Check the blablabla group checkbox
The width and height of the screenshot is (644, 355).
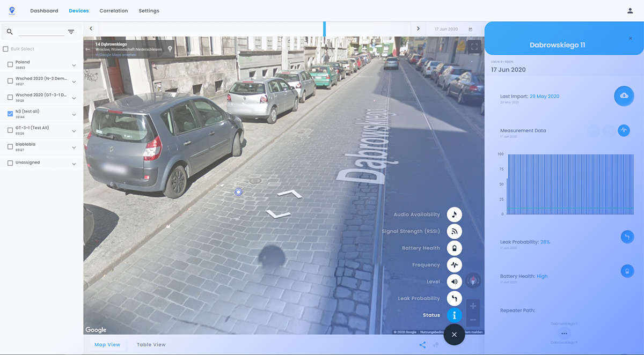10,146
